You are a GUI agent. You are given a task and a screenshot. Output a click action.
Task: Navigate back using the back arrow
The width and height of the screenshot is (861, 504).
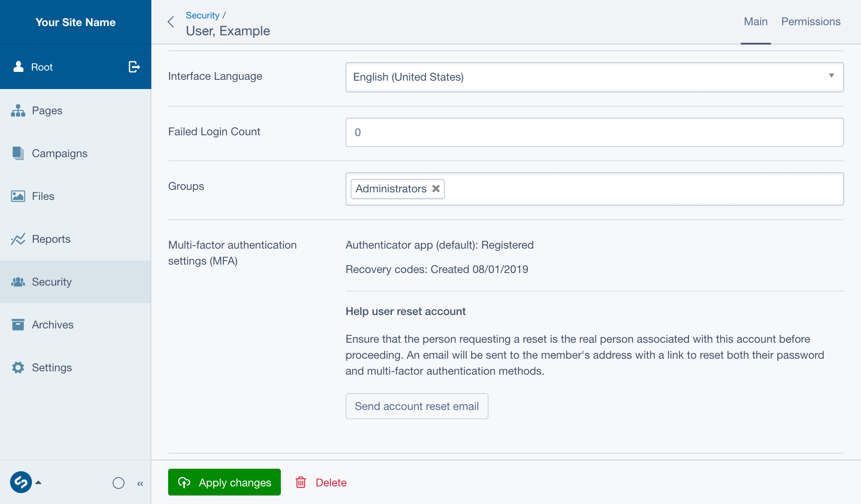[x=171, y=22]
